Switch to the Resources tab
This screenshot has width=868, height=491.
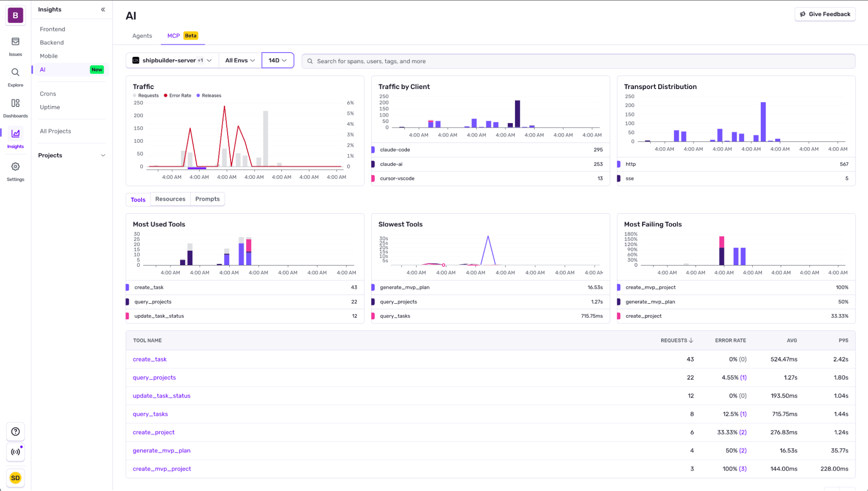[170, 199]
